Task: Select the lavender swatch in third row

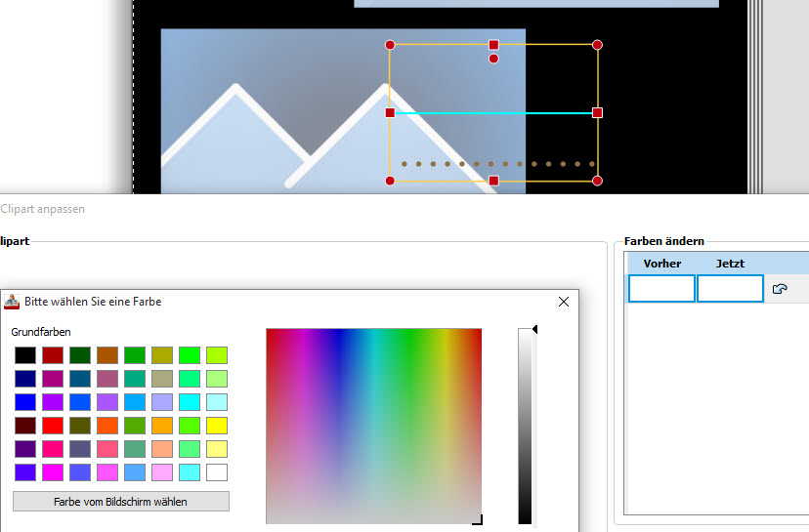Action: pyautogui.click(x=162, y=402)
